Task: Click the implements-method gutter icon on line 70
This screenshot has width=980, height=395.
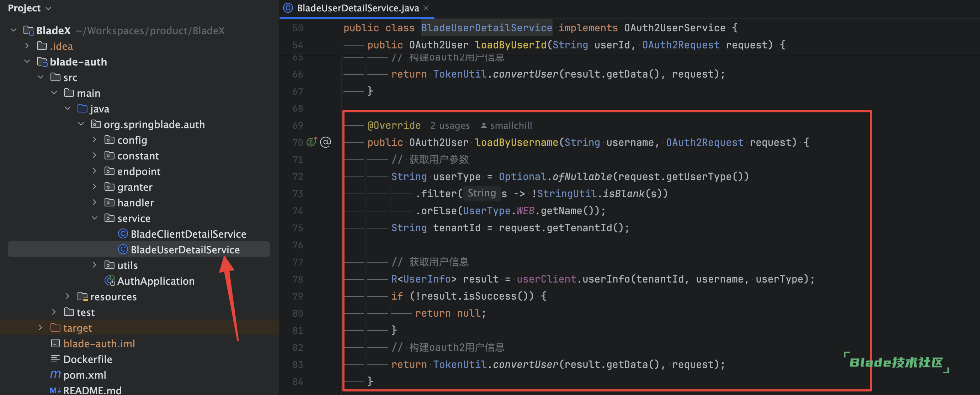Action: pos(312,142)
